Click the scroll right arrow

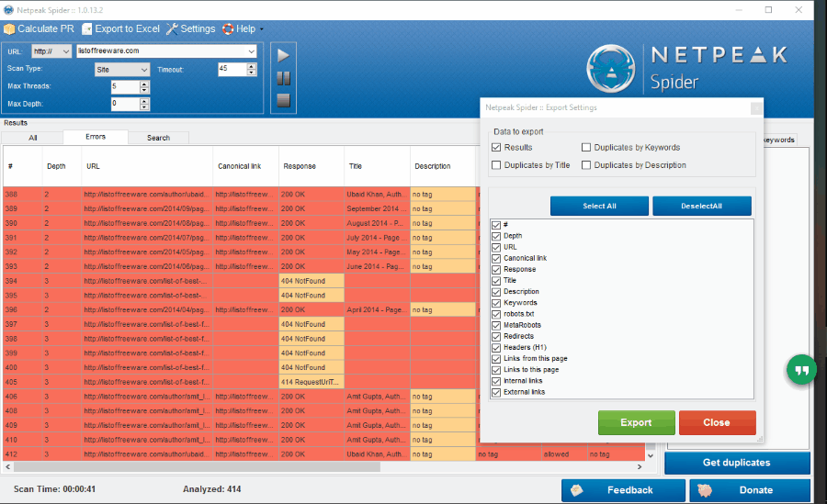click(640, 467)
